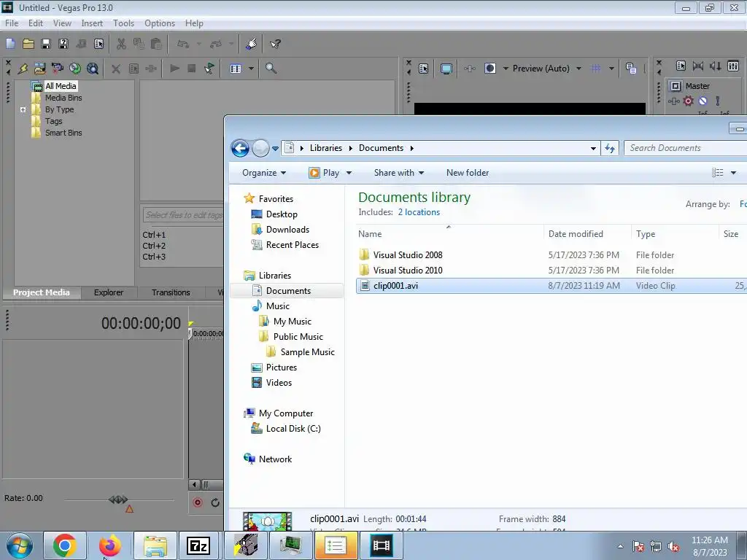Screen dimensions: 747x560
Task: Expand the By Type tree node
Action: (23, 109)
